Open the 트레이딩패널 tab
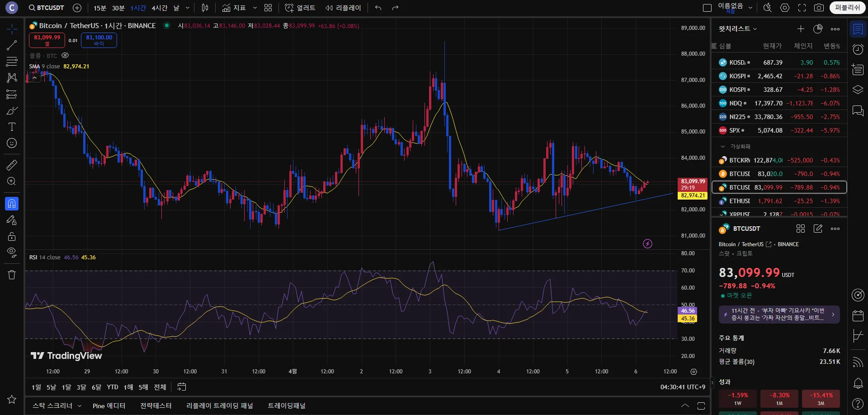This screenshot has width=868, height=415. pyautogui.click(x=287, y=406)
